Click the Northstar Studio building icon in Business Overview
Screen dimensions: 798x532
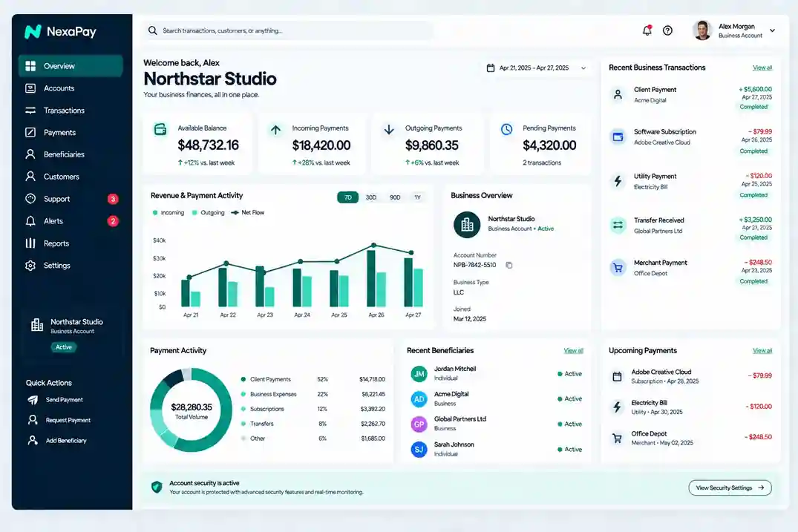467,224
